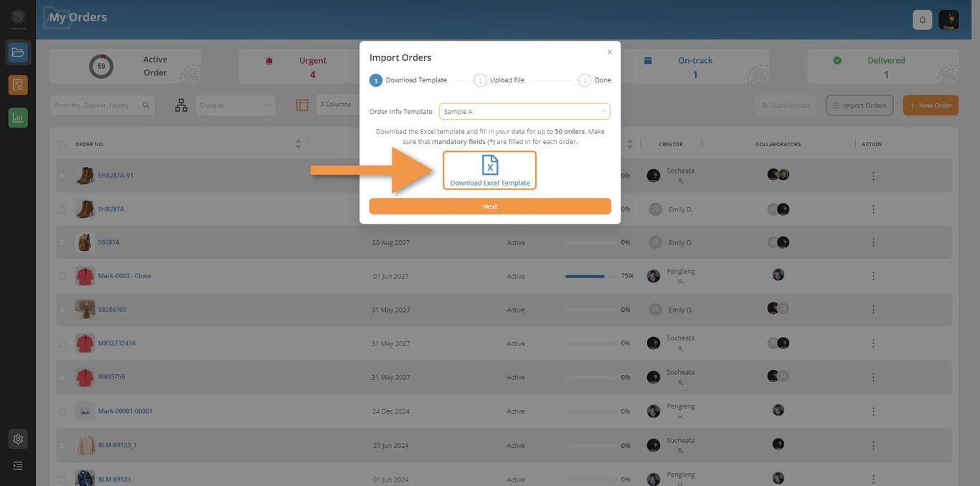This screenshot has height=486, width=980.
Task: Open the folder orders icon in sidebar
Action: [x=18, y=52]
